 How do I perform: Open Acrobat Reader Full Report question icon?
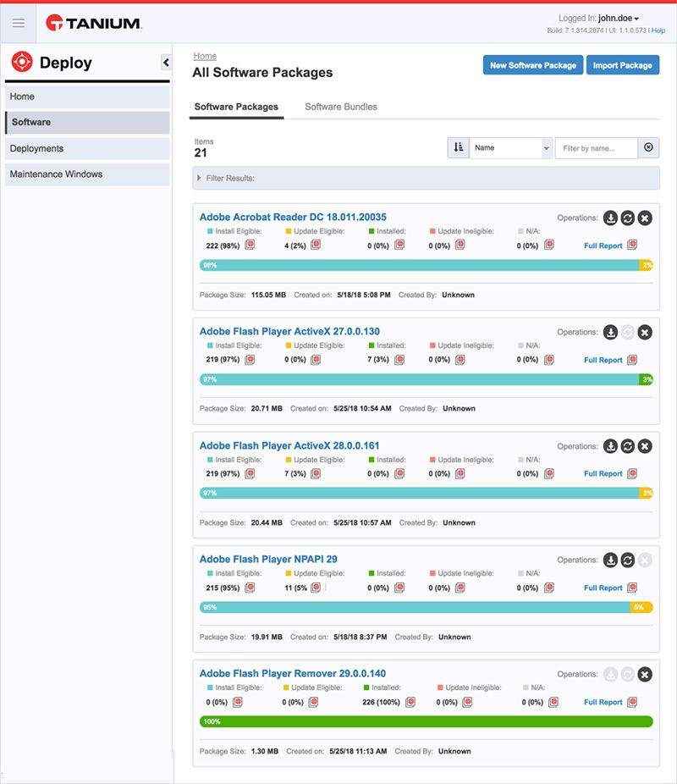(632, 245)
